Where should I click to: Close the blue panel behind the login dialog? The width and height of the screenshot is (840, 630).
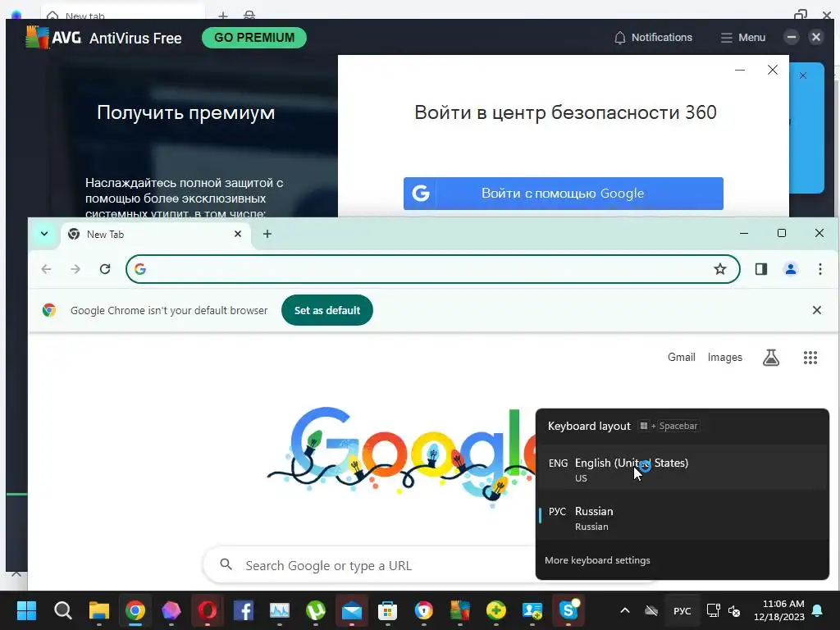coord(802,75)
